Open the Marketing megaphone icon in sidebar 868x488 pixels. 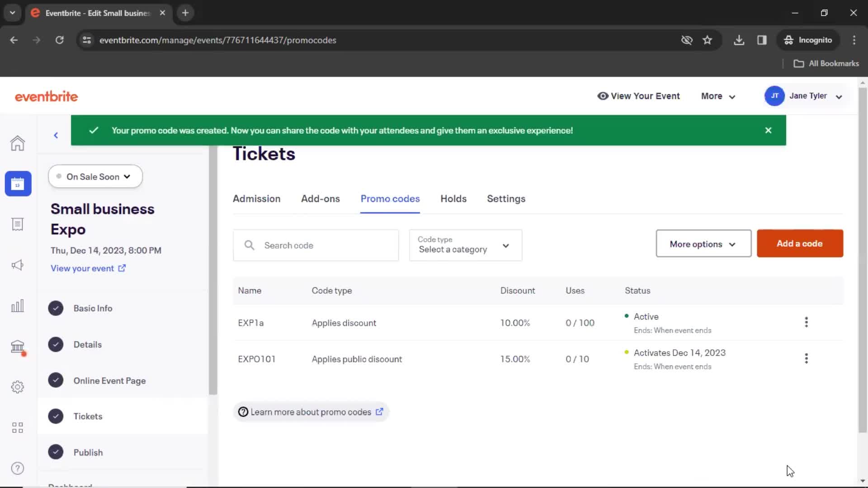click(x=18, y=265)
